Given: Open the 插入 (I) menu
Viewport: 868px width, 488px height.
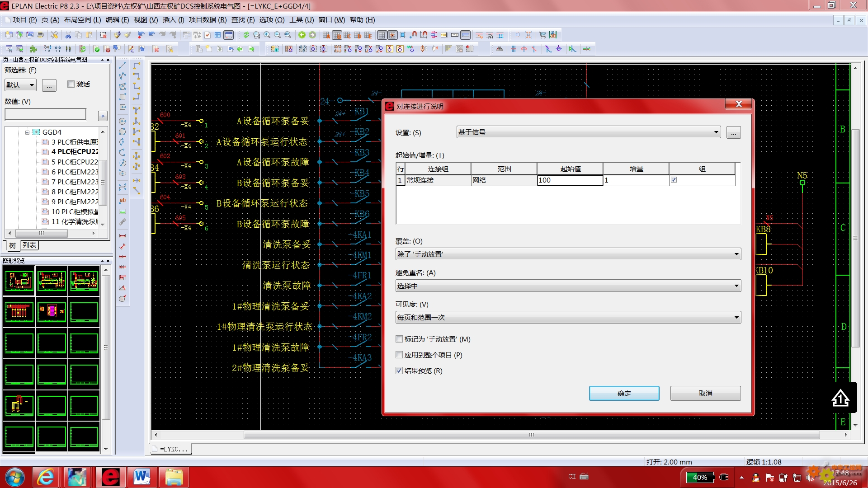Looking at the screenshot, I should 173,20.
